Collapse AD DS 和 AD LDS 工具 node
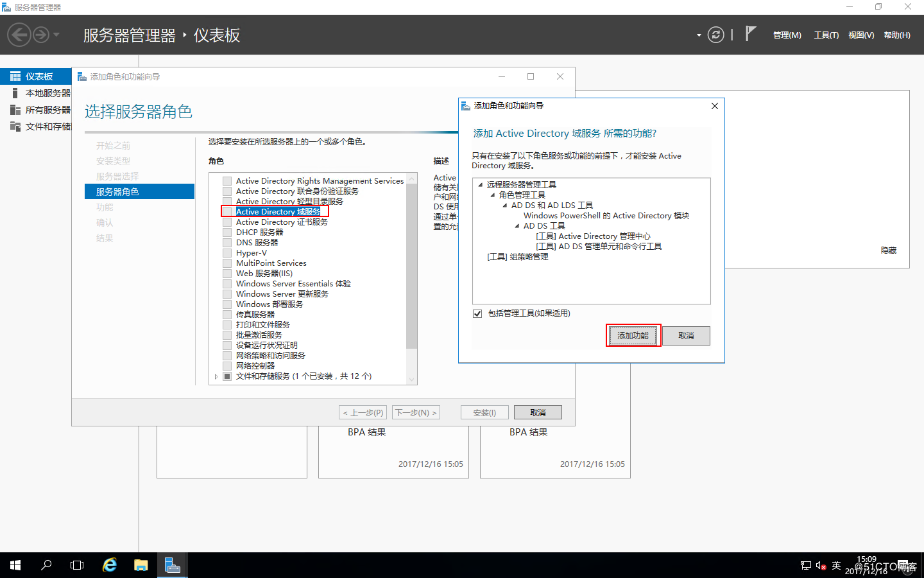 [504, 205]
